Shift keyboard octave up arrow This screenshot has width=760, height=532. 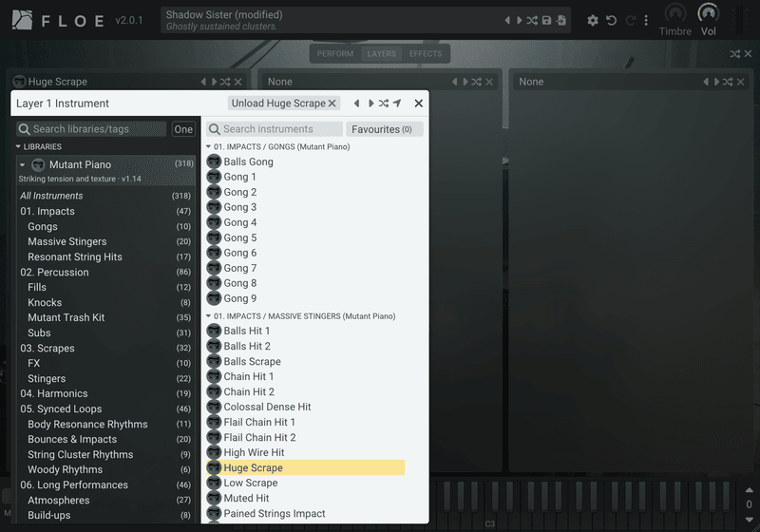click(749, 490)
